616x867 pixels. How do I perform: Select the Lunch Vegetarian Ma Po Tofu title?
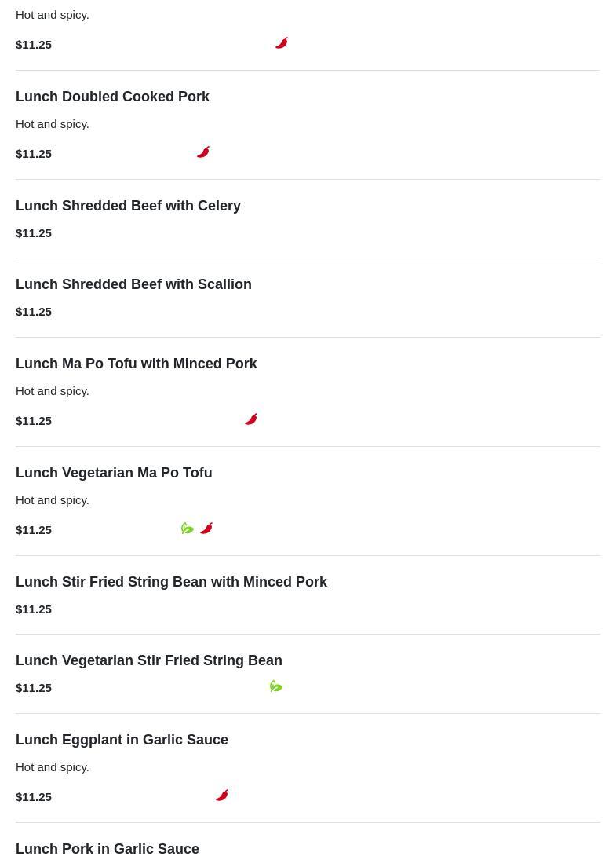[x=114, y=473]
